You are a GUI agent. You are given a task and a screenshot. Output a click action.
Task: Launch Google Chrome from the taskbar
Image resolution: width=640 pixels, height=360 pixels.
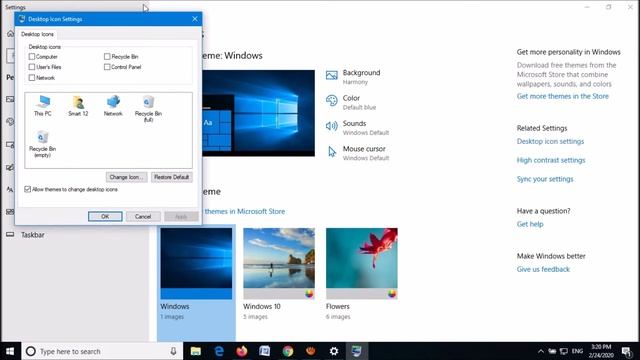pos(288,351)
